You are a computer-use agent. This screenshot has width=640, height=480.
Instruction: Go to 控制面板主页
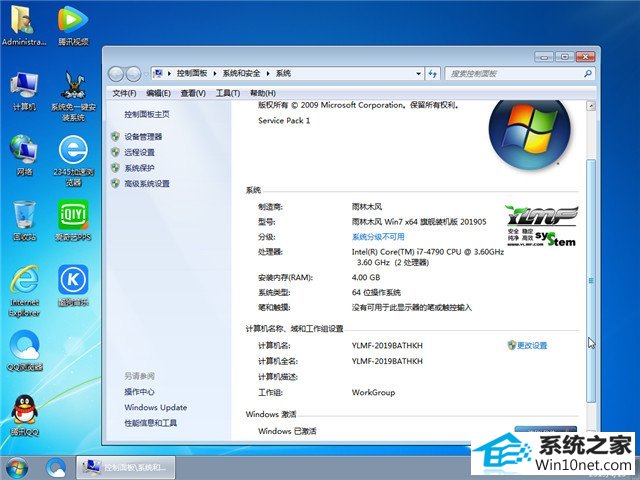coord(147,114)
